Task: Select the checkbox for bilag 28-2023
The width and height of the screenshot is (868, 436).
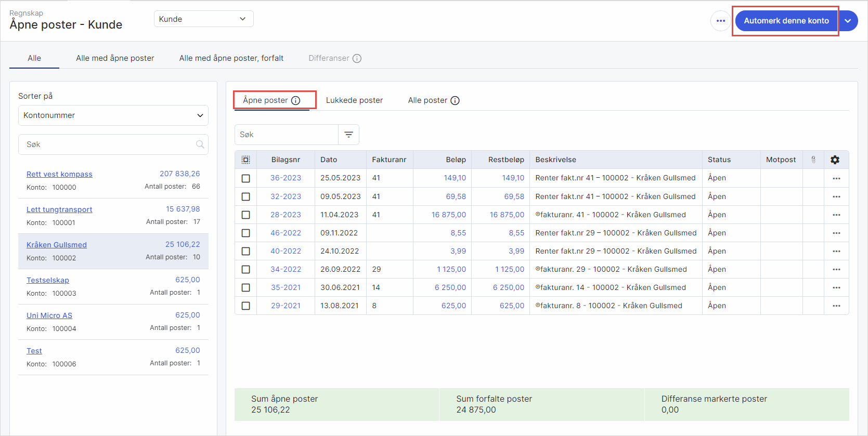Action: (x=246, y=215)
